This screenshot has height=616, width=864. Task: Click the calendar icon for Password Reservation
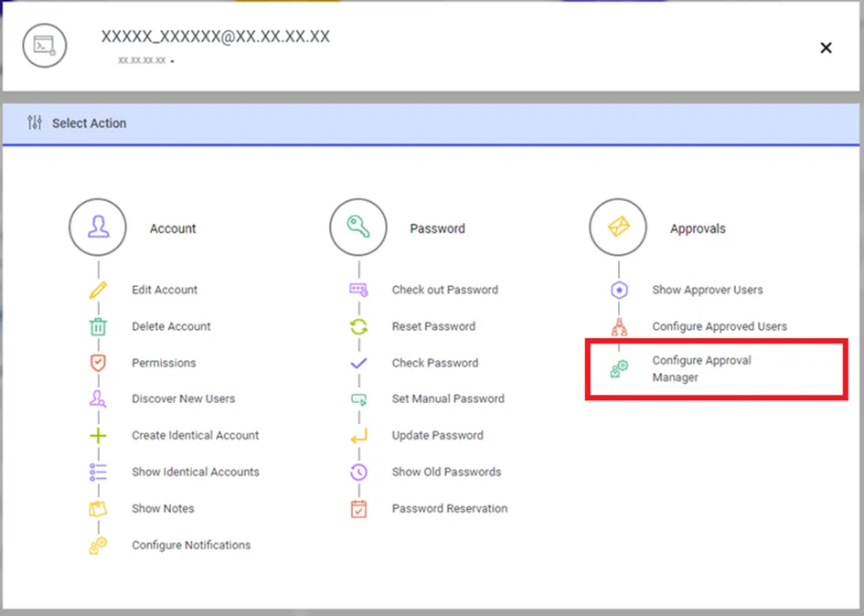pos(358,508)
